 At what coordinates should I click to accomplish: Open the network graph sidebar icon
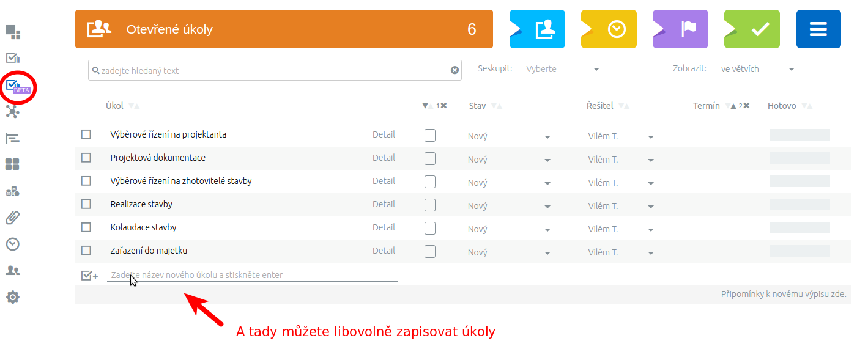tap(13, 111)
